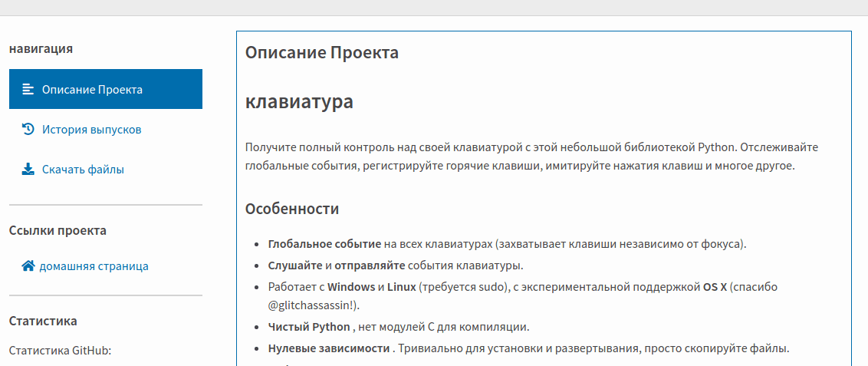Click the 'Статистика' sidebar heading
Viewport: 868px width, 366px height.
(43, 321)
